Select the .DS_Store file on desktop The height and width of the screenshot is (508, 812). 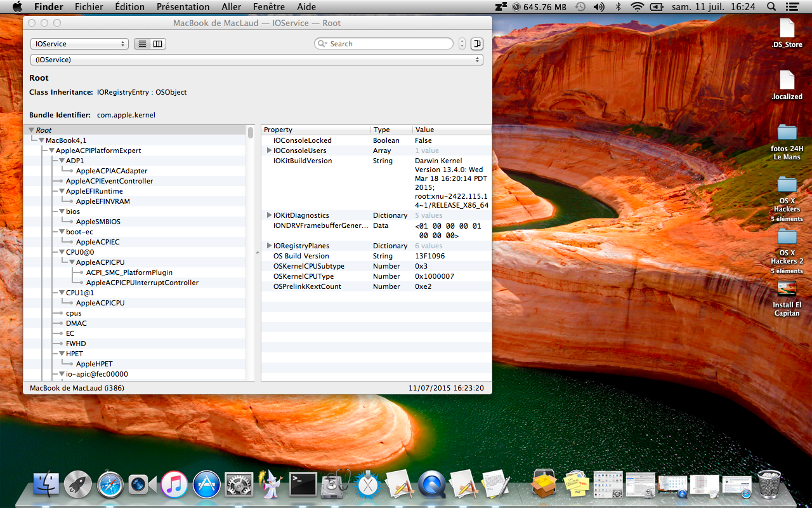[787, 28]
